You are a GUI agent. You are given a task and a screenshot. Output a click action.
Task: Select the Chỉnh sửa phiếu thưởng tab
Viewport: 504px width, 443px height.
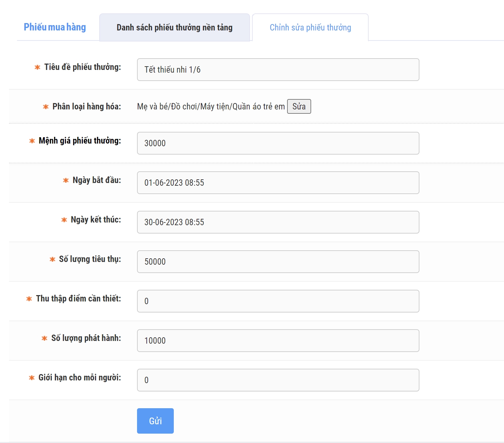click(310, 27)
